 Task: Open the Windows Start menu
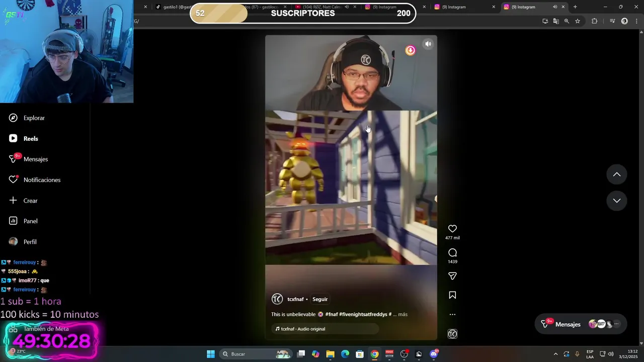coord(211,354)
